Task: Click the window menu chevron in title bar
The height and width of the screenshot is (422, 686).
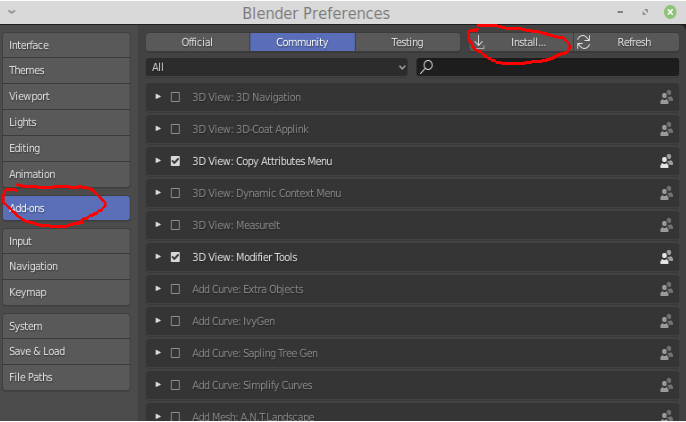Action: (12, 12)
